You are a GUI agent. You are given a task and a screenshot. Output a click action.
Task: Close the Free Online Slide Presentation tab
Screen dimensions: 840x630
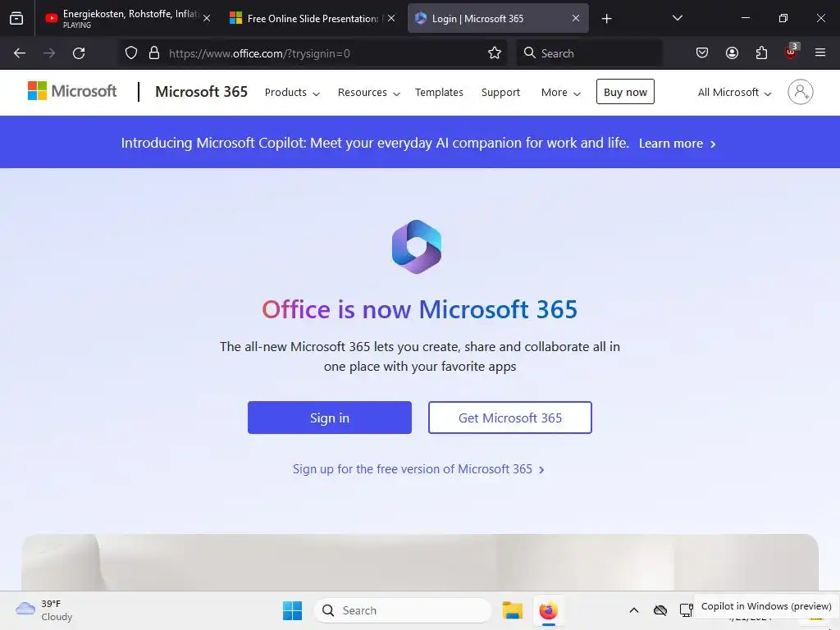[x=391, y=18]
